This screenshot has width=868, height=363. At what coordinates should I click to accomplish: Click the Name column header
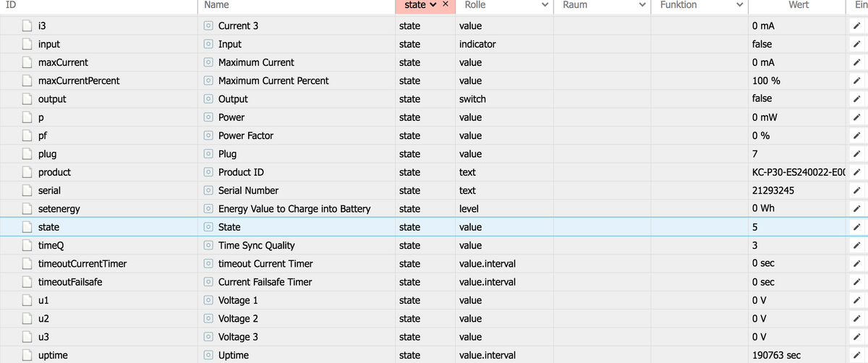point(217,5)
